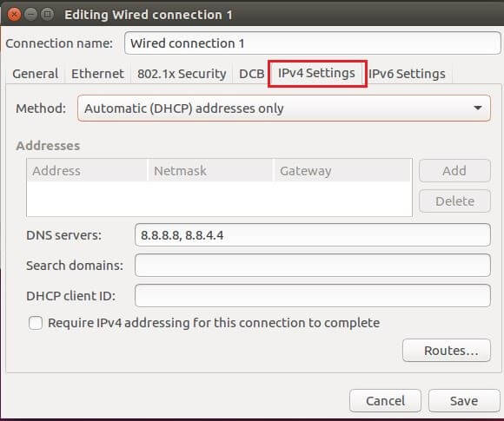This screenshot has height=421, width=504.
Task: Select Automatic (DHCP) addresses only combo box
Action: (284, 109)
